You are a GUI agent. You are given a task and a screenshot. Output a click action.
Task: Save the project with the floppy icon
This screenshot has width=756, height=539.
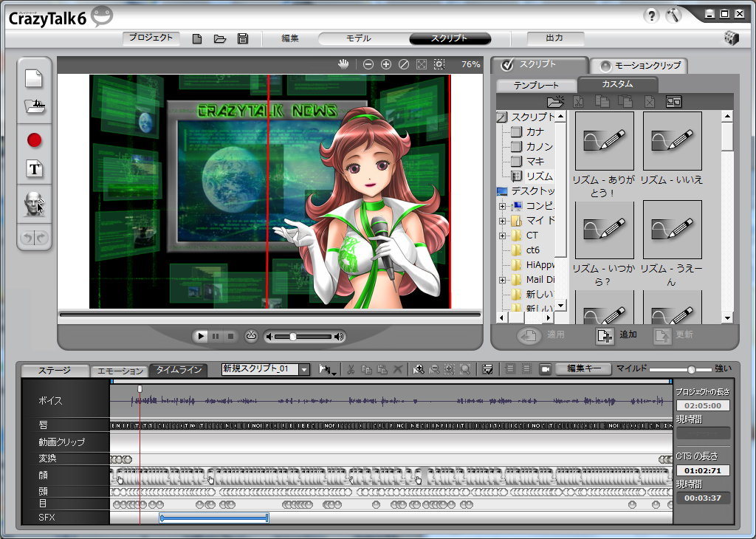(x=243, y=38)
